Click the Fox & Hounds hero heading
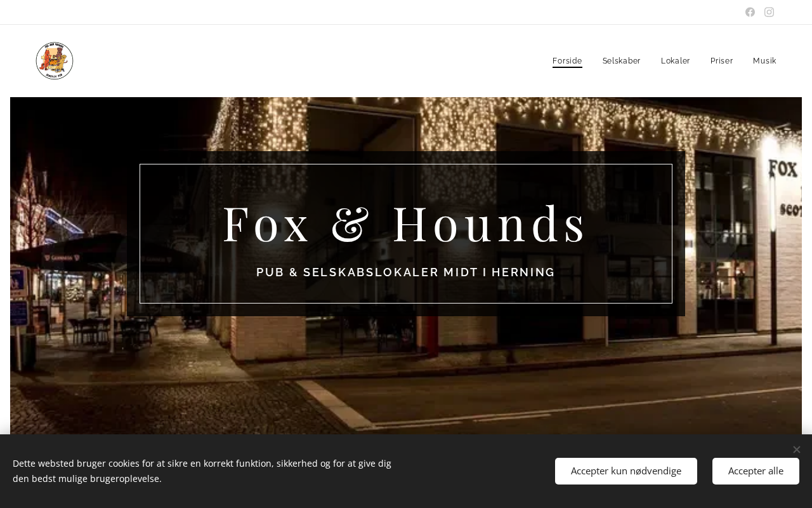812x508 pixels. tap(406, 224)
